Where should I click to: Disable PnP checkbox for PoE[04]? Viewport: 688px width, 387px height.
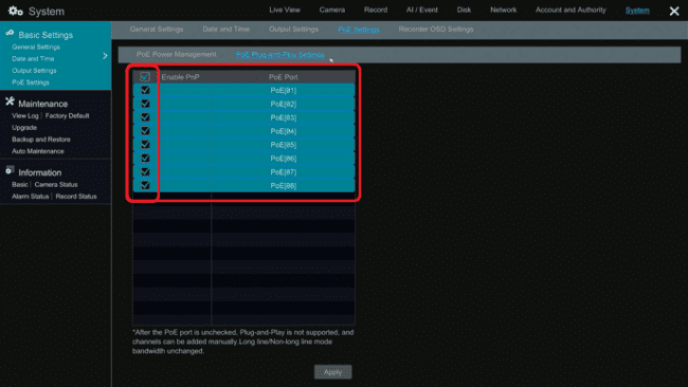click(x=145, y=131)
